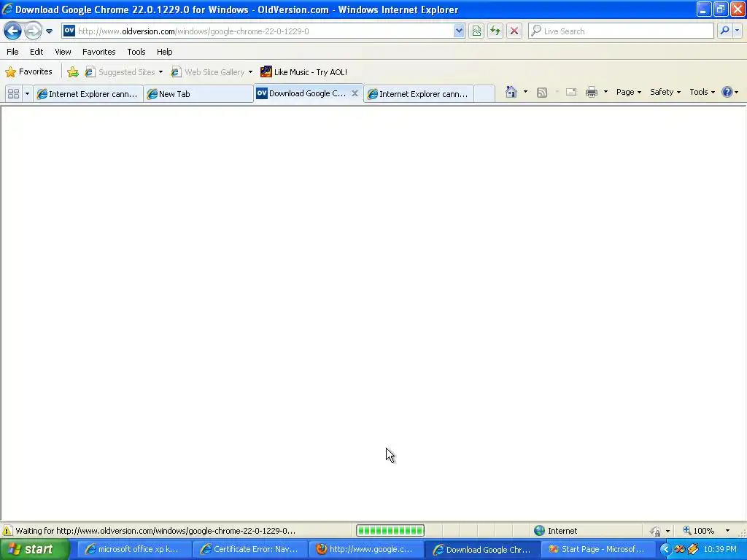Click the RSS Feeds icon
Viewport: 747px width, 560px height.
click(x=542, y=93)
